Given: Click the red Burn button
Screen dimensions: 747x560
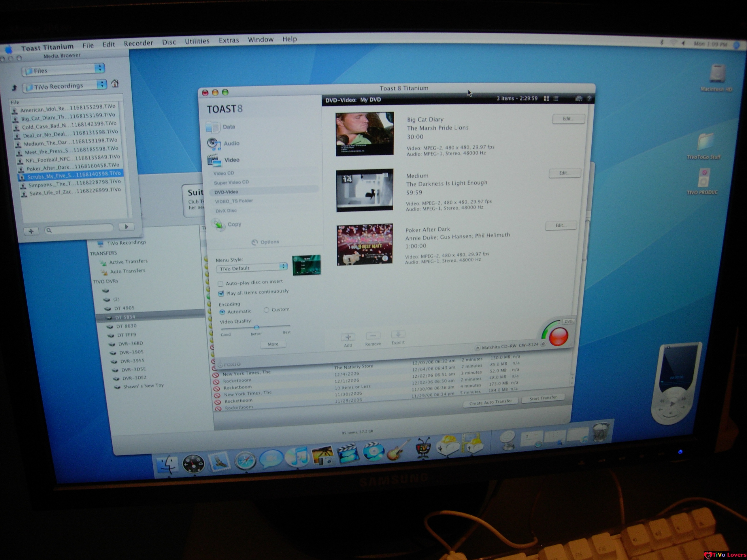Looking at the screenshot, I should point(559,336).
